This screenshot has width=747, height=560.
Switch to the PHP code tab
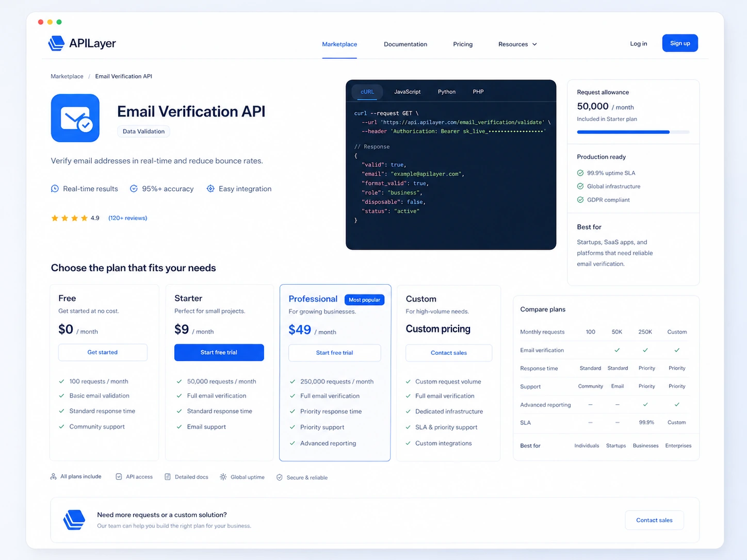[478, 92]
